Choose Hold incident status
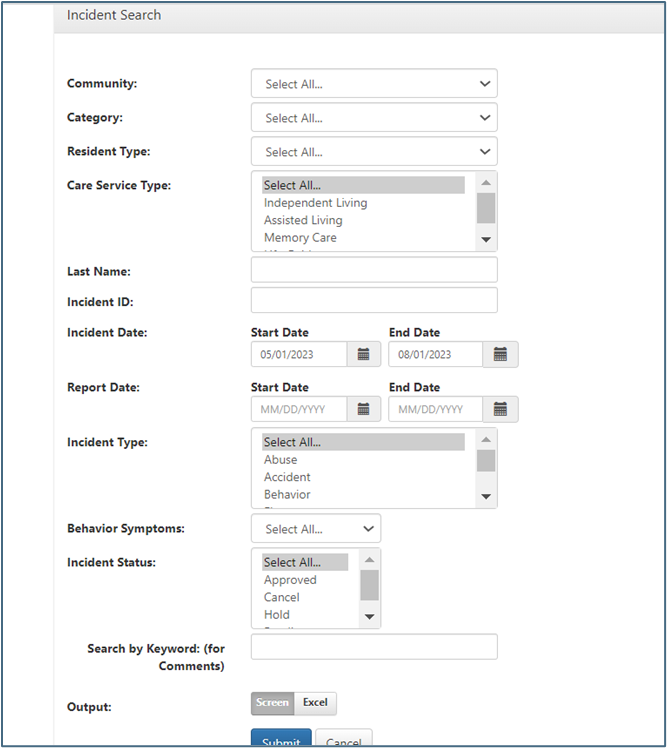 [305, 615]
